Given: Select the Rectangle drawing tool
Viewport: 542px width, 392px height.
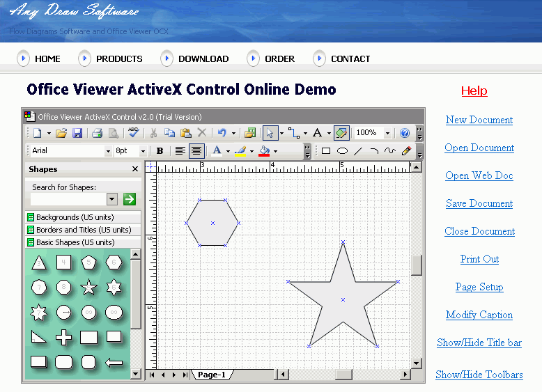Looking at the screenshot, I should pyautogui.click(x=326, y=151).
